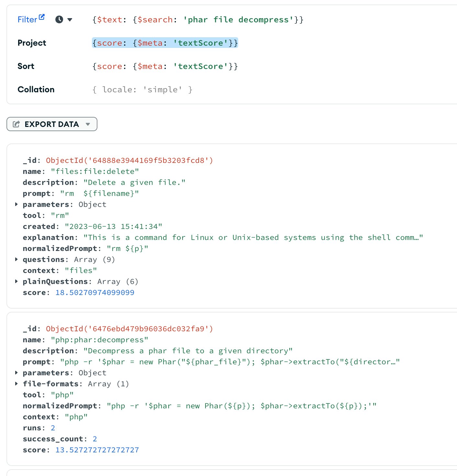This screenshot has width=457, height=476.
Task: Open the Export Data dropdown arrow
Action: click(88, 124)
